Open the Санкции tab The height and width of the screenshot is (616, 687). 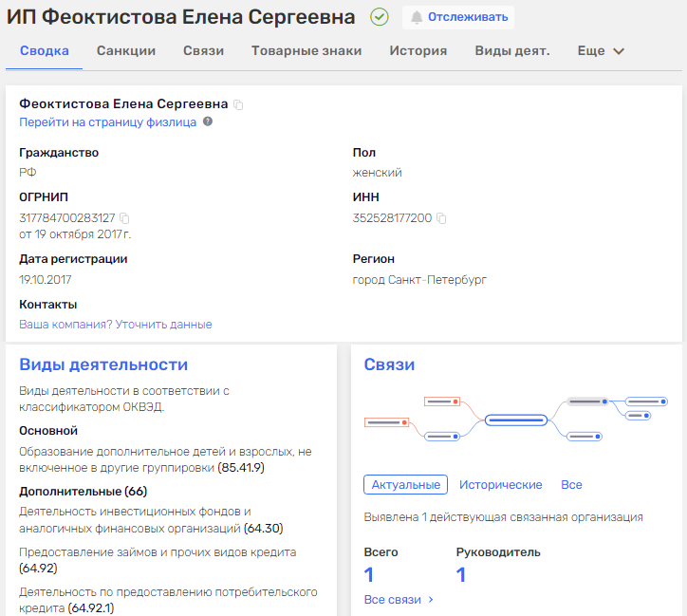tap(126, 51)
